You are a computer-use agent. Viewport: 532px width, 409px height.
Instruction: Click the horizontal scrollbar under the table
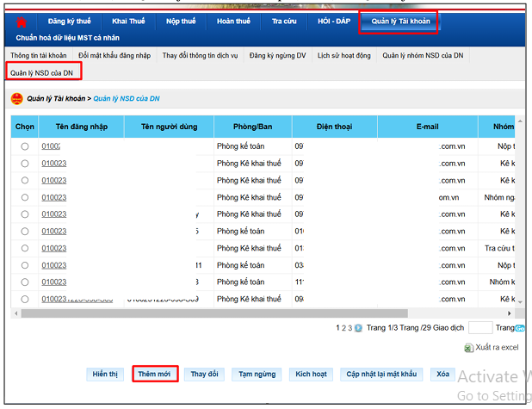coord(214,313)
